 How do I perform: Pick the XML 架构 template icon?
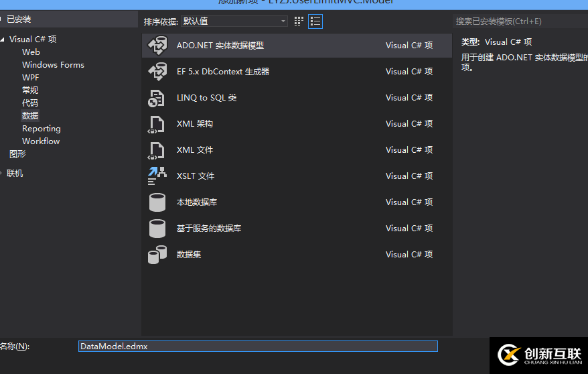pyautogui.click(x=156, y=124)
